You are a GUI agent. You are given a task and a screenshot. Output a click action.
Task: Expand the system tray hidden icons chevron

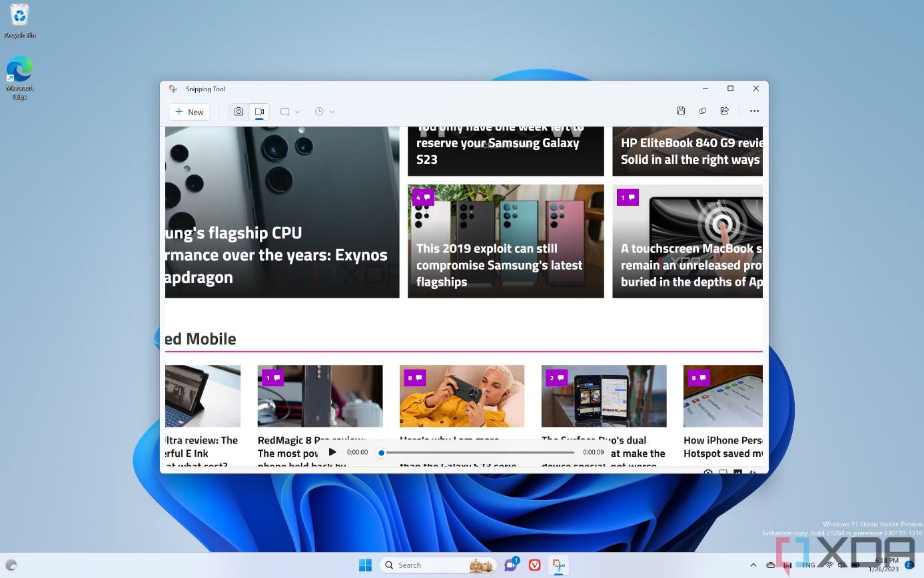[753, 565]
